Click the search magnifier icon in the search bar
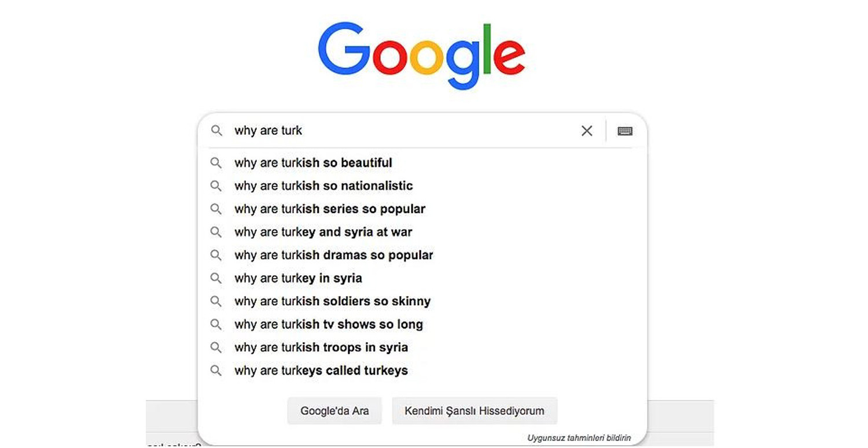The width and height of the screenshot is (868, 448). pos(216,131)
